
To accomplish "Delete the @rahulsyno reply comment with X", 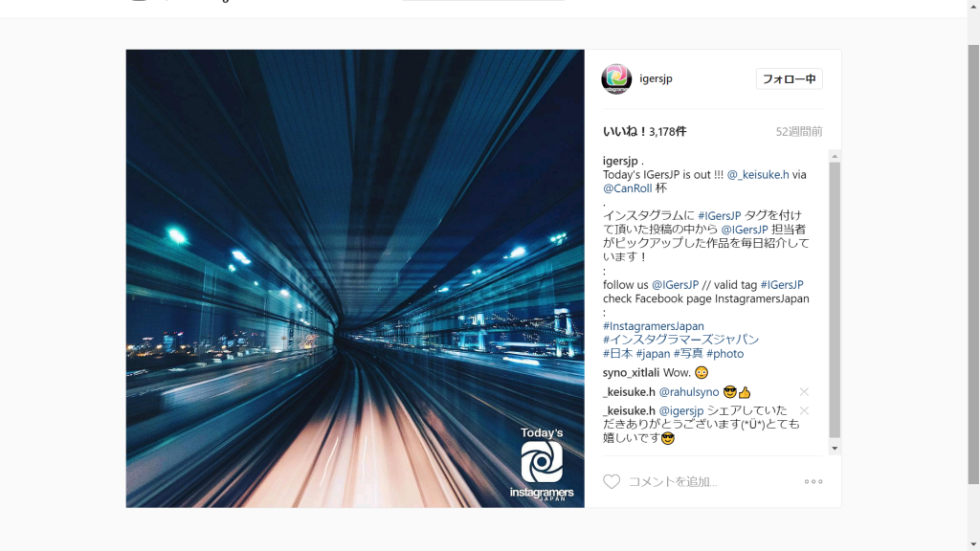I will 804,391.
